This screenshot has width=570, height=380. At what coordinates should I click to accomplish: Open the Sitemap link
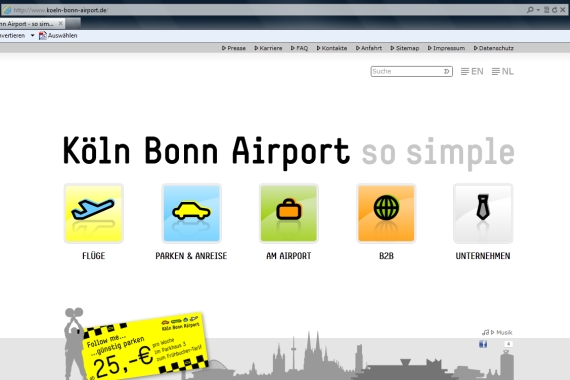(405, 48)
